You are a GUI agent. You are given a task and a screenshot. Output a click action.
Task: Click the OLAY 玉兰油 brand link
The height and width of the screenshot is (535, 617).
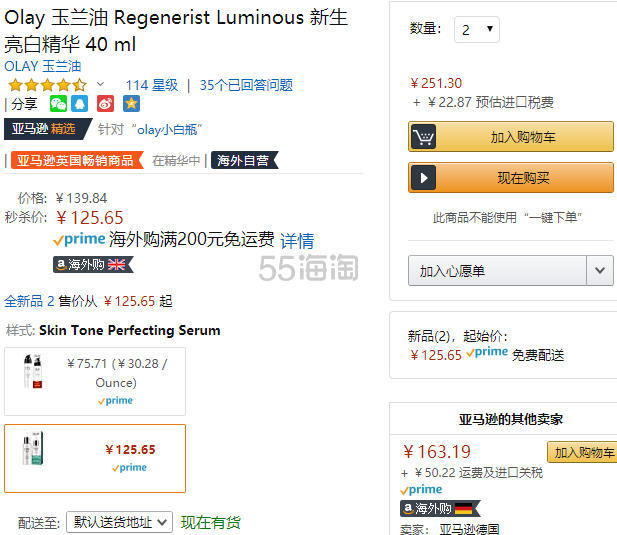pos(43,66)
